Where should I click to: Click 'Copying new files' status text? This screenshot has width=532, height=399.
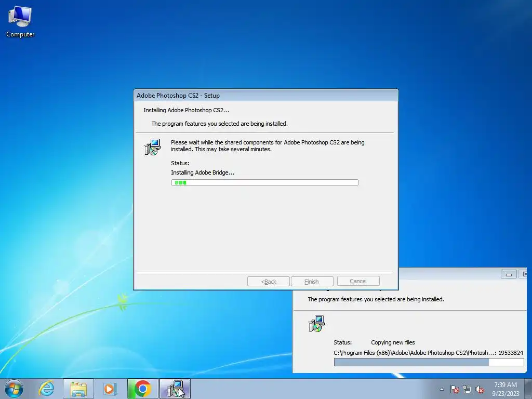click(393, 342)
